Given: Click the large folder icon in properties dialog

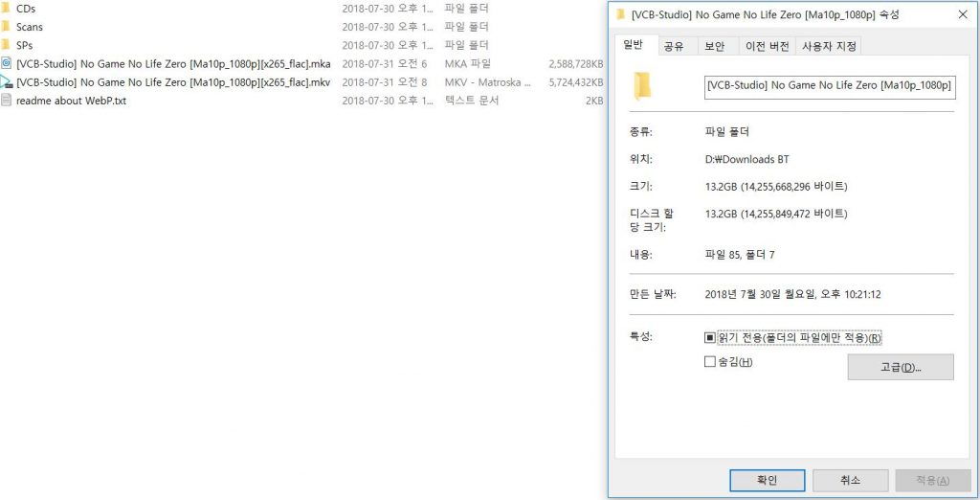Looking at the screenshot, I should click(642, 86).
